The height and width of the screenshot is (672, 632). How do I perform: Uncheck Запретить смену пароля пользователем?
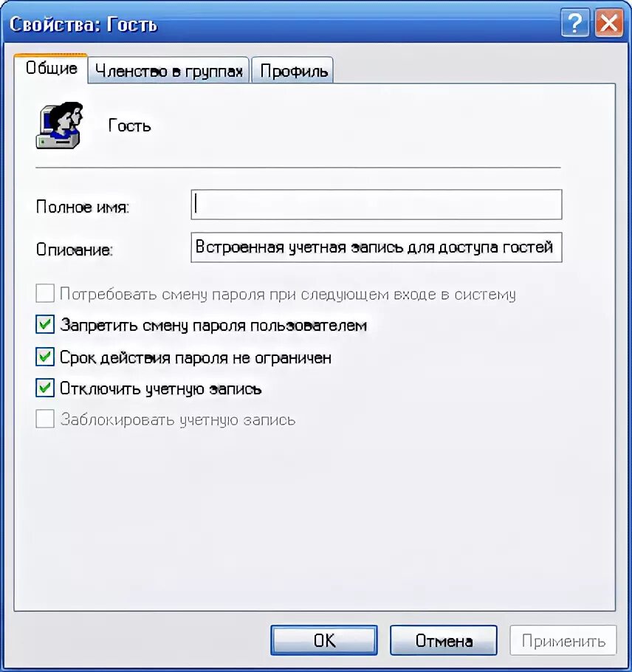45,324
